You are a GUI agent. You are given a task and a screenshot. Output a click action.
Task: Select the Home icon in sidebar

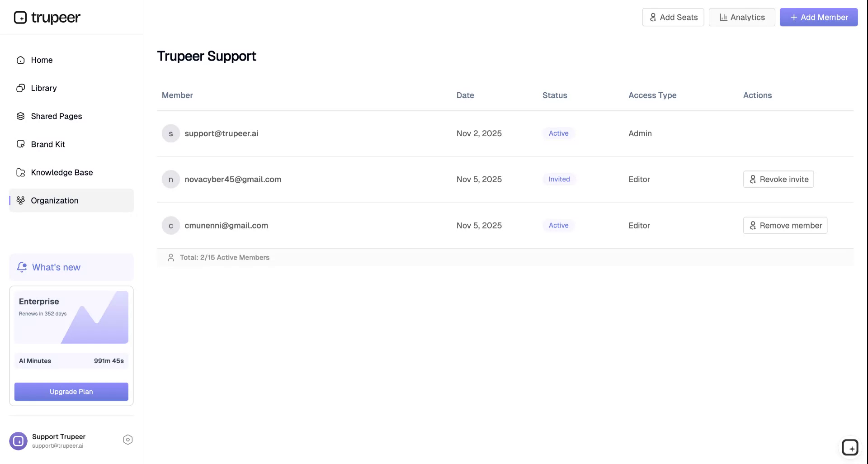tap(20, 60)
